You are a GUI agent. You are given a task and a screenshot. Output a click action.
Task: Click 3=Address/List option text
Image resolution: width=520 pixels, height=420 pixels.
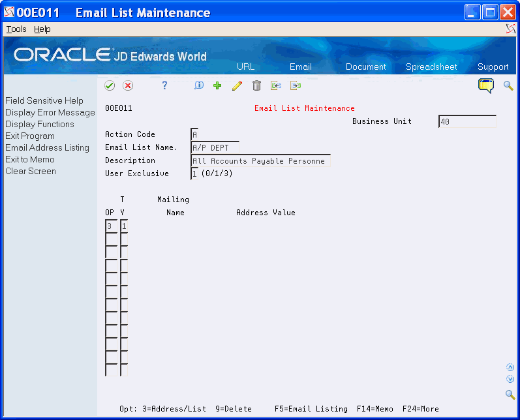click(174, 409)
